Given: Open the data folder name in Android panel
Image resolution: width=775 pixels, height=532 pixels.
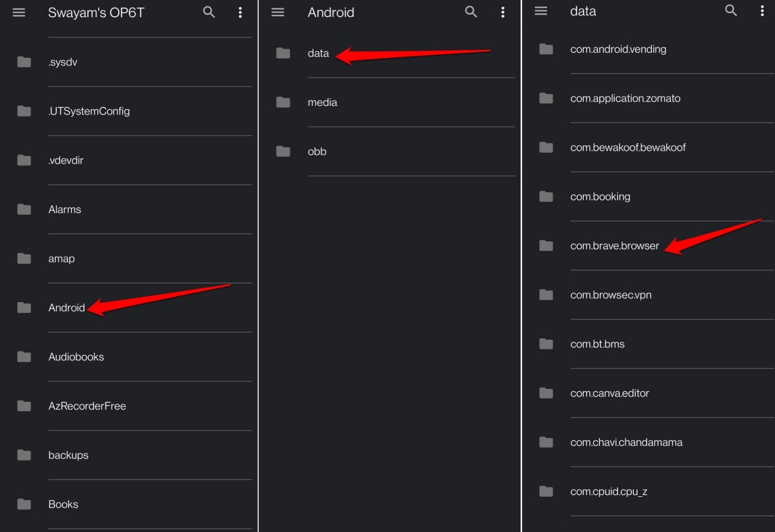Looking at the screenshot, I should pos(318,53).
